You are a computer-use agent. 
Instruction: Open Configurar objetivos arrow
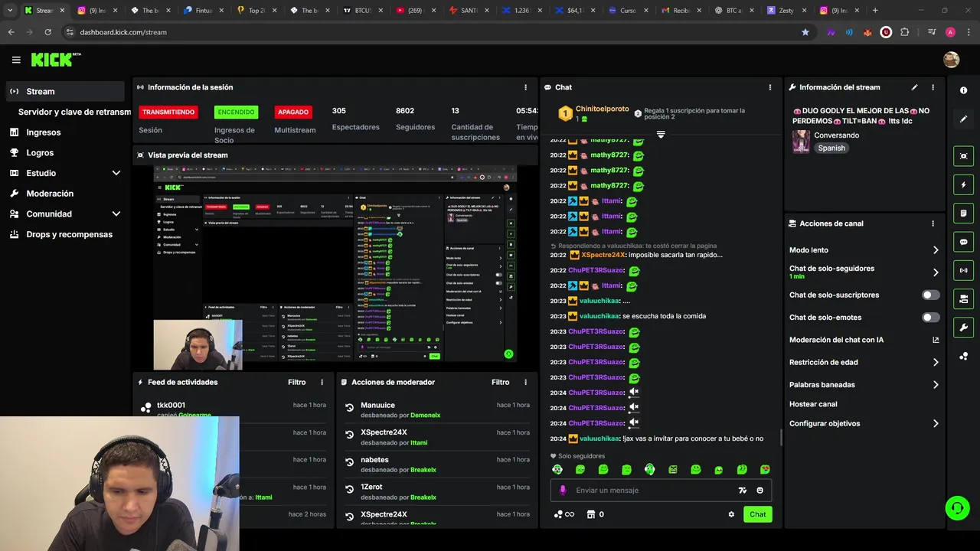(x=936, y=423)
